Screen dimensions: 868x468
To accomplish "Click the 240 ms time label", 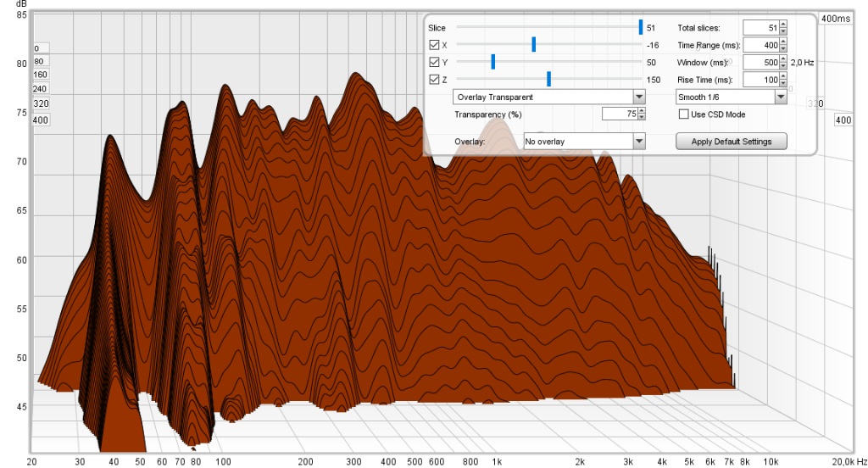I will click(41, 89).
